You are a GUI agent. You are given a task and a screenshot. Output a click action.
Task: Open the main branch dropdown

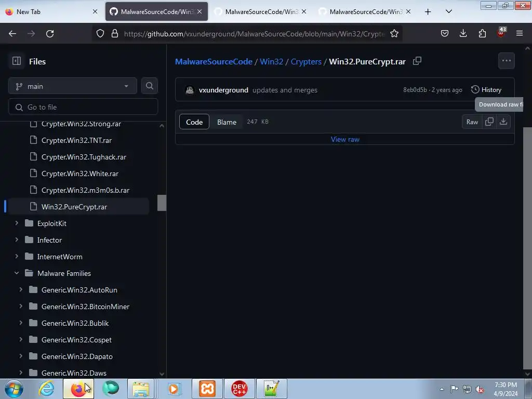[x=73, y=86]
